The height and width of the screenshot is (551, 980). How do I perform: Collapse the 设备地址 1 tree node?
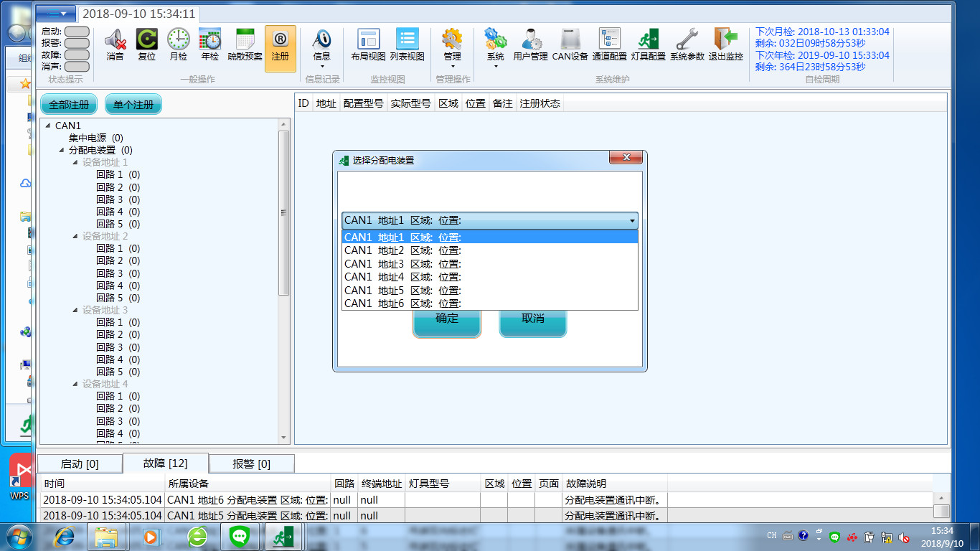point(75,163)
